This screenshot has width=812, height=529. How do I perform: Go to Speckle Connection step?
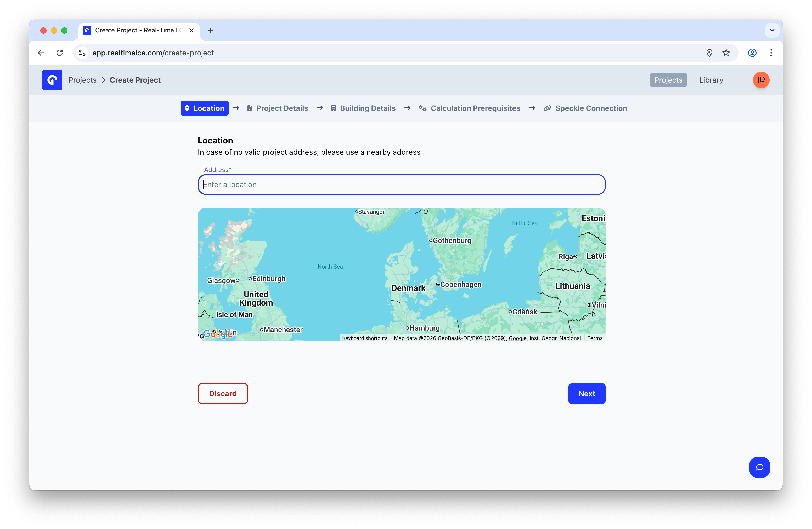pyautogui.click(x=585, y=108)
